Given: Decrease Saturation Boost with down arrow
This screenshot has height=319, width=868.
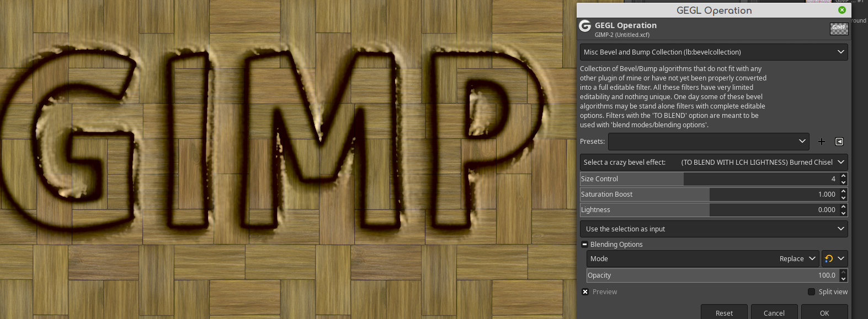Looking at the screenshot, I should coord(843,198).
